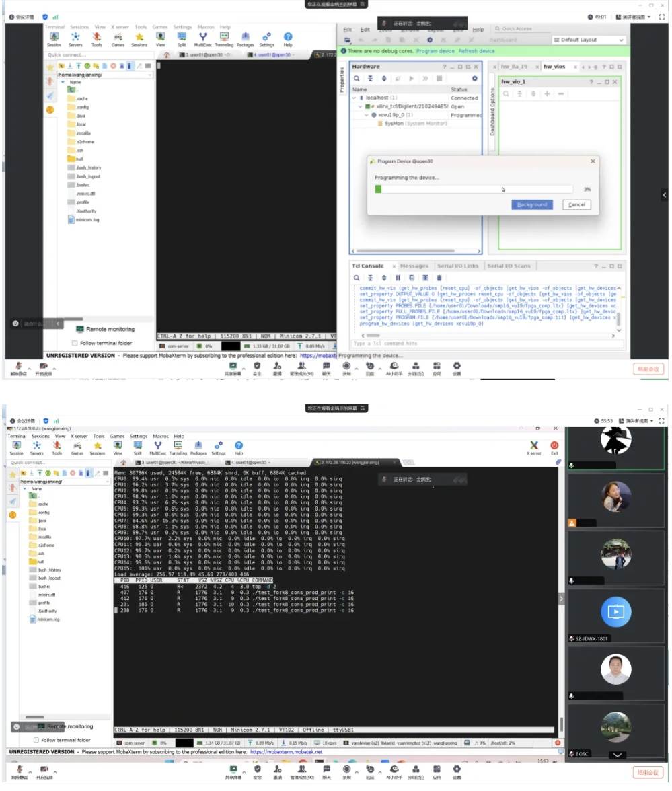Expand all items in Hardware panel

coord(384,79)
